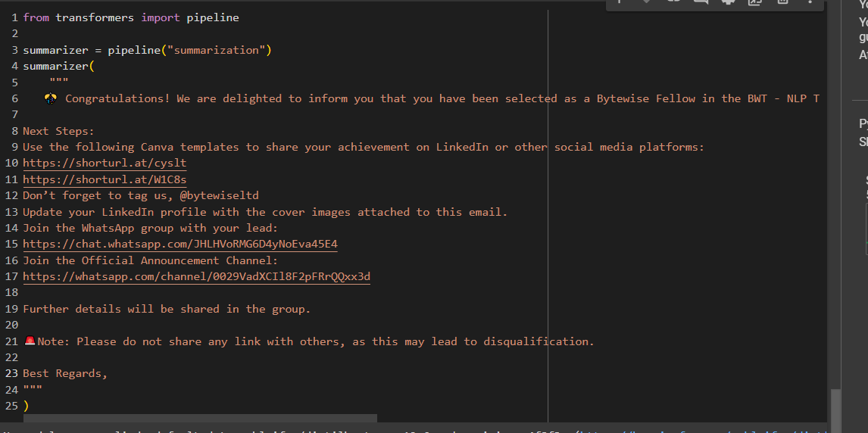
Task: Click 'summarizer(' on line 4
Action: [58, 67]
